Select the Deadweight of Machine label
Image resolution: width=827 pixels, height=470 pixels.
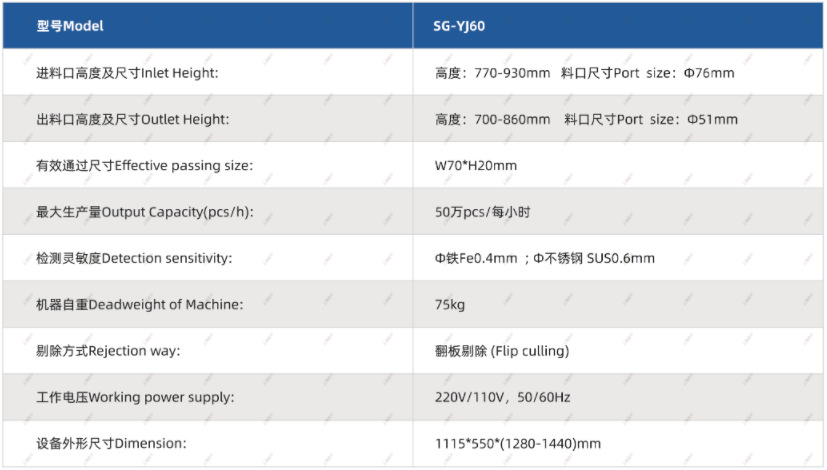[140, 304]
